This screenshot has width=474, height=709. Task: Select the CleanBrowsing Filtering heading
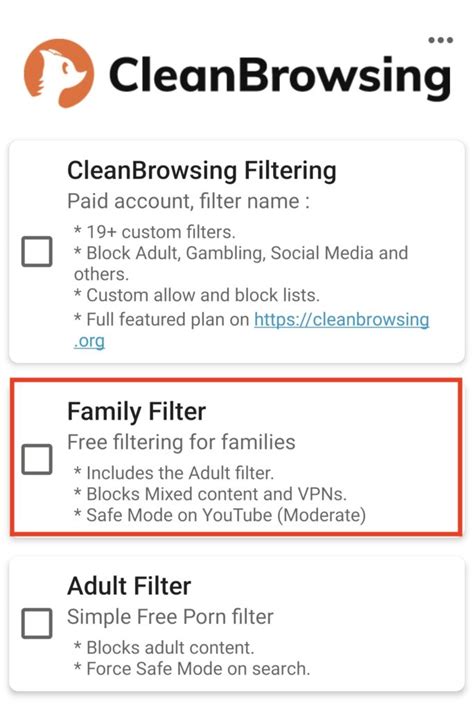pyautogui.click(x=202, y=171)
